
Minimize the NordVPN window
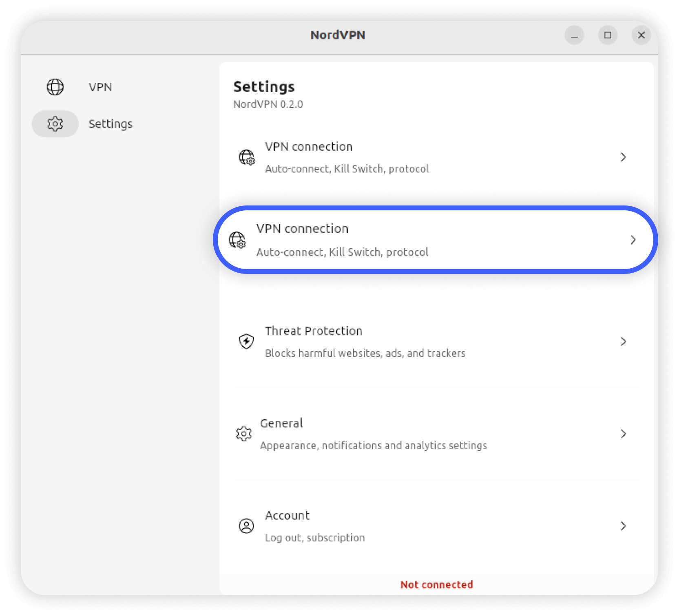574,35
